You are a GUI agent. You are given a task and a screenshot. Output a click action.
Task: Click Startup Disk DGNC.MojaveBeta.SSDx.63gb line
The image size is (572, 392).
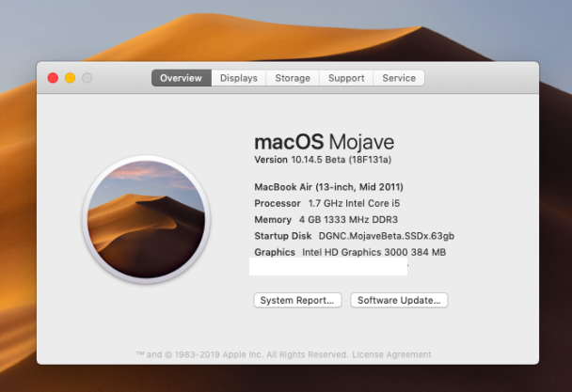tap(355, 236)
